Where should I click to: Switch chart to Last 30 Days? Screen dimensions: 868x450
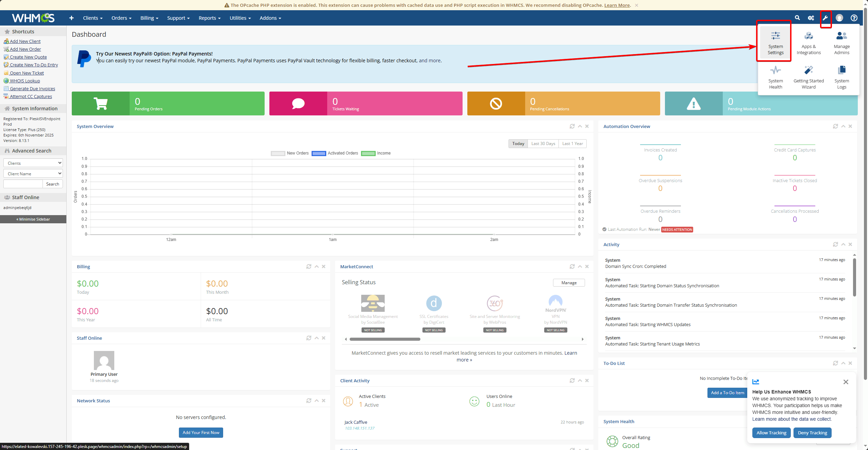[x=543, y=144]
